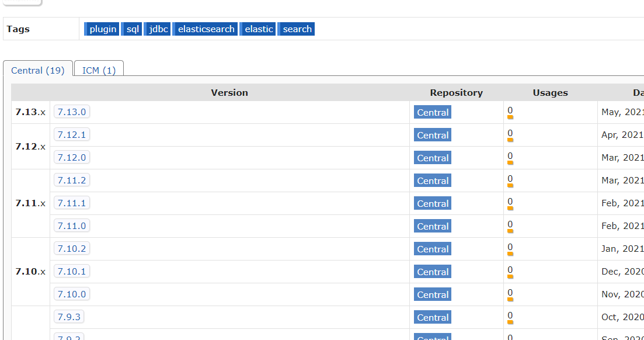Open version 7.9.3 details
The image size is (644, 340).
pos(68,317)
